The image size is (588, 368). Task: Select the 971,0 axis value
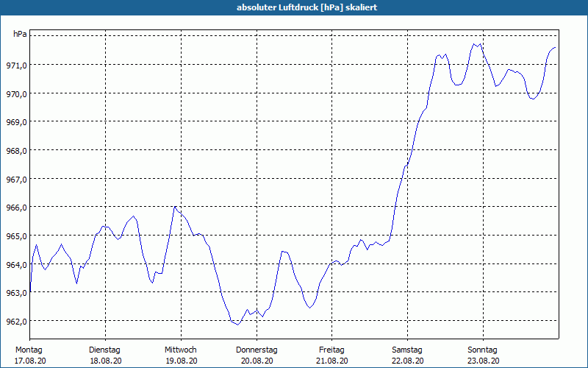[x=16, y=66]
